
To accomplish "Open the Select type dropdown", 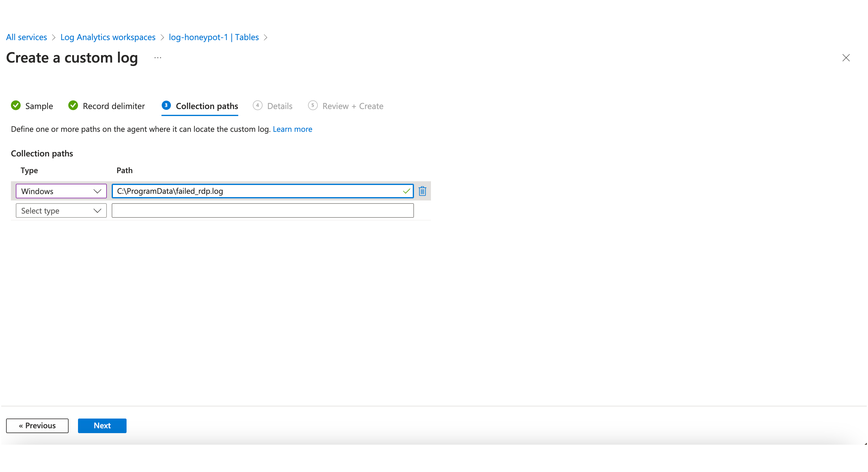I will (x=61, y=211).
